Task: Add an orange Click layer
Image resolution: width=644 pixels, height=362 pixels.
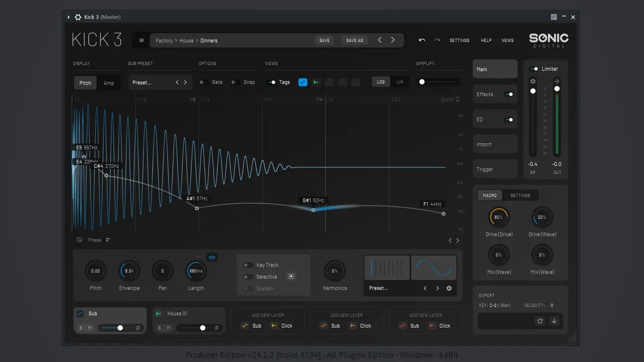Action: [360, 326]
